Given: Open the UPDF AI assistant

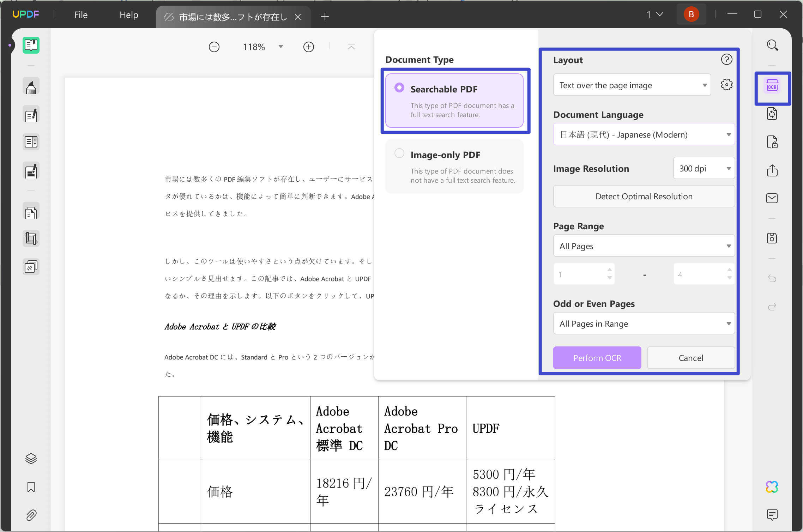Looking at the screenshot, I should 772,487.
